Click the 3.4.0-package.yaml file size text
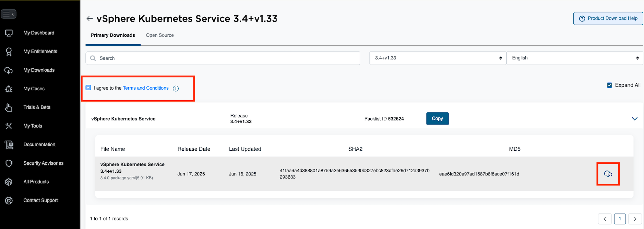 point(127,178)
